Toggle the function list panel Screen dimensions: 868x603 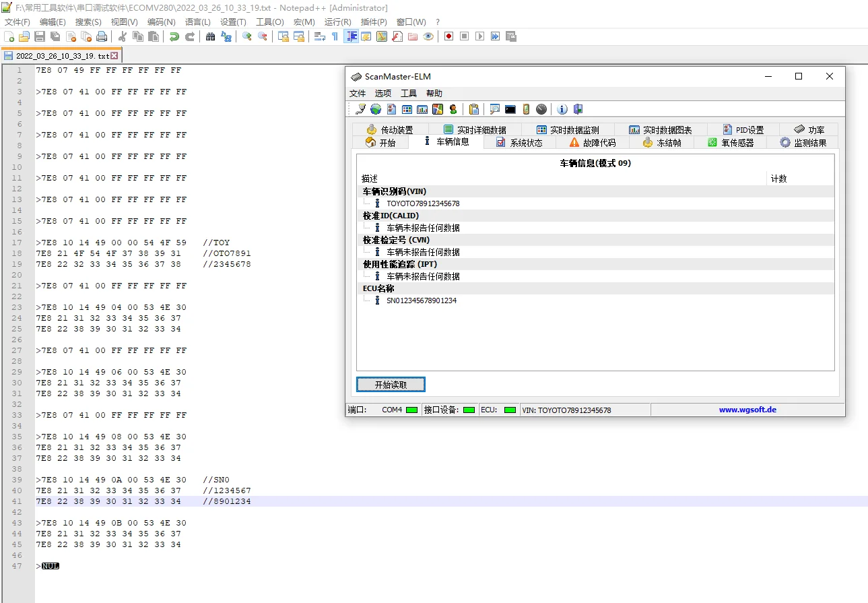397,36
